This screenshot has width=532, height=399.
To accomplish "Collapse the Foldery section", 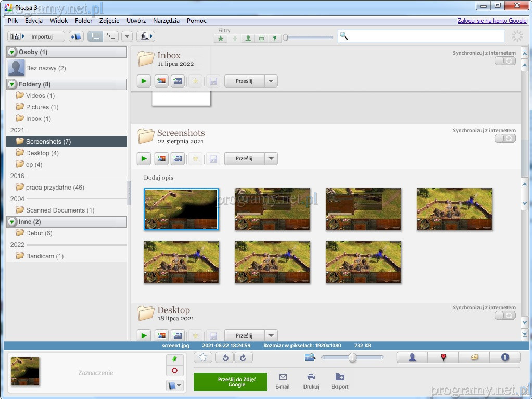I will tap(12, 84).
